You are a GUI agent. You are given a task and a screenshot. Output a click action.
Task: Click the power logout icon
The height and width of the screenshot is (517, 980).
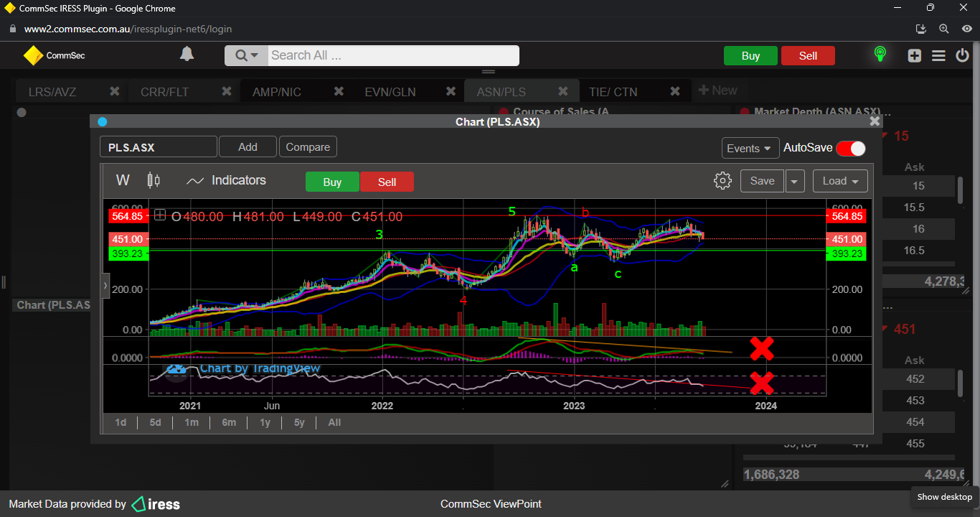pyautogui.click(x=963, y=56)
